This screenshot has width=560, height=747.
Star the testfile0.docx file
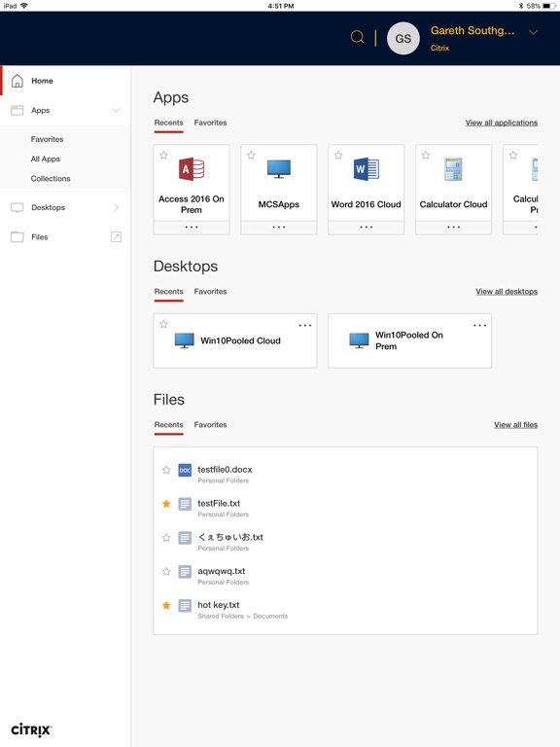click(x=166, y=470)
